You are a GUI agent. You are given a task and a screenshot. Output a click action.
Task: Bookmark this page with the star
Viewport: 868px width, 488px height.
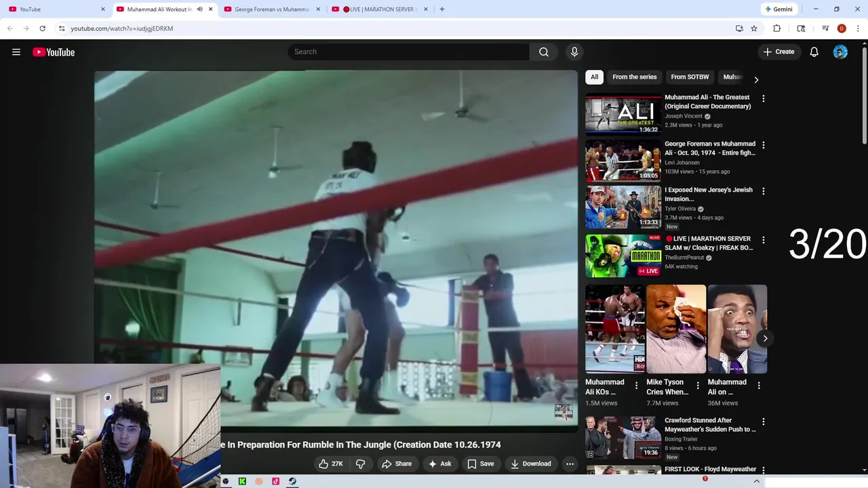[x=754, y=28]
